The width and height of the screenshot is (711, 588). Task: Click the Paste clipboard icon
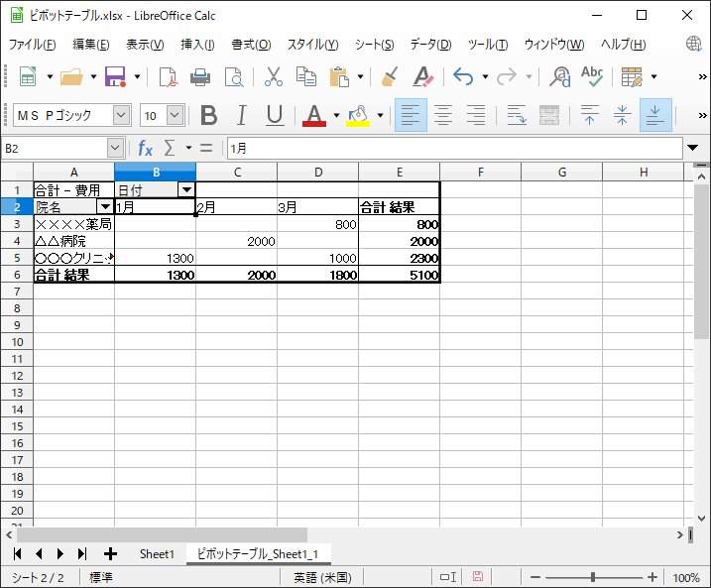(x=339, y=76)
